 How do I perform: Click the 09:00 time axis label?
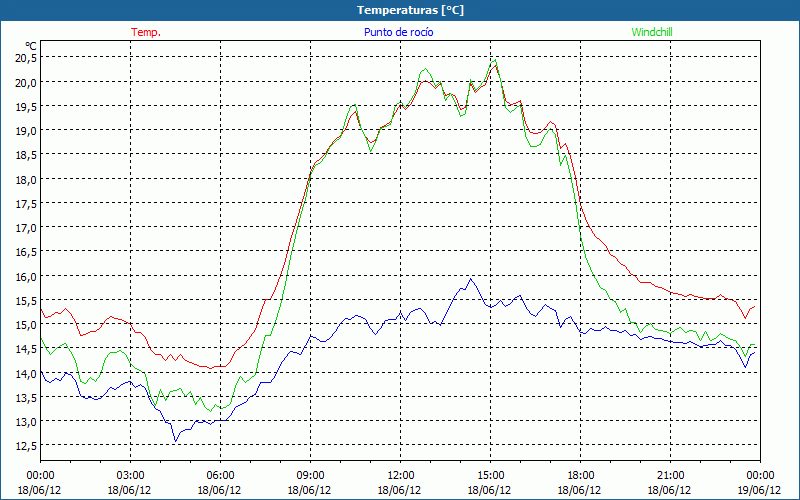pyautogui.click(x=310, y=476)
